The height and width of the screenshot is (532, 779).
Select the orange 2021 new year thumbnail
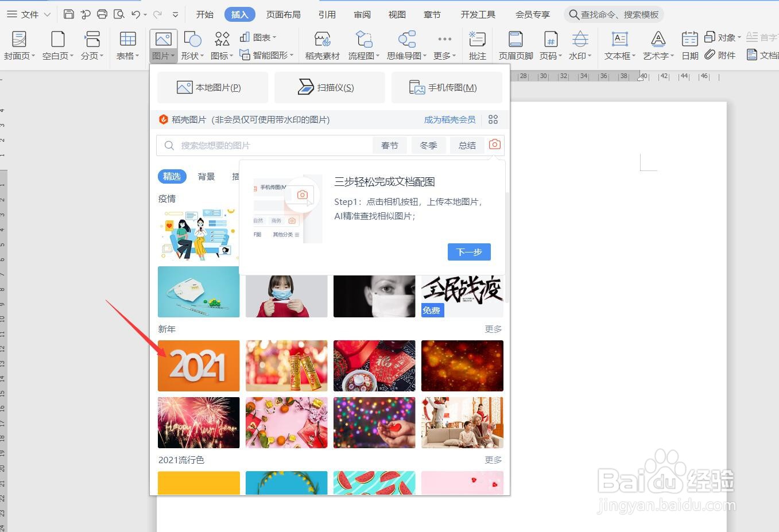[x=198, y=366]
